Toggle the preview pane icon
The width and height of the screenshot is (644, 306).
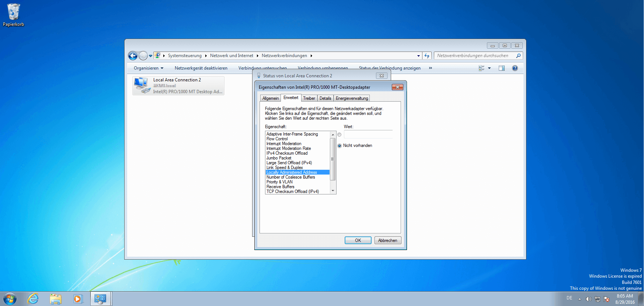[501, 68]
